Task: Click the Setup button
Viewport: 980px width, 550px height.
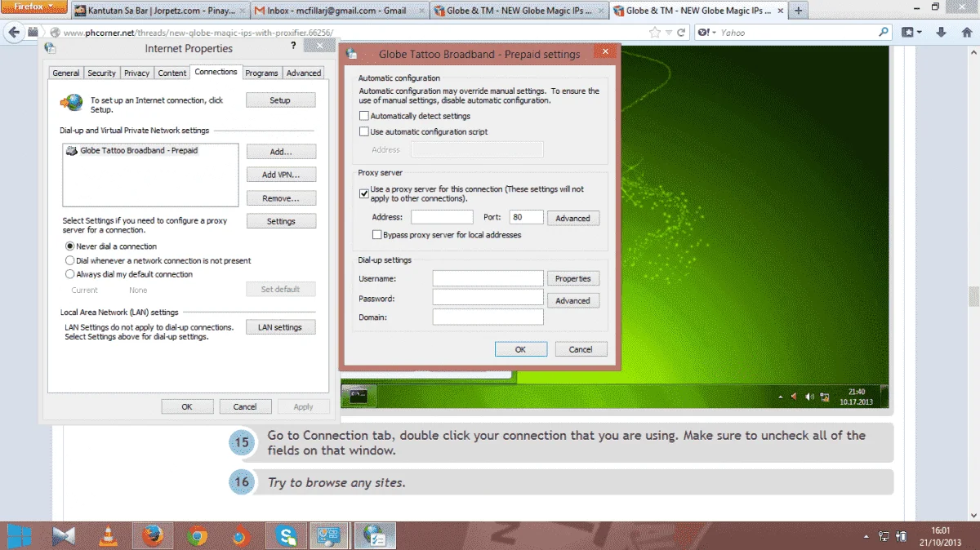Action: 280,100
